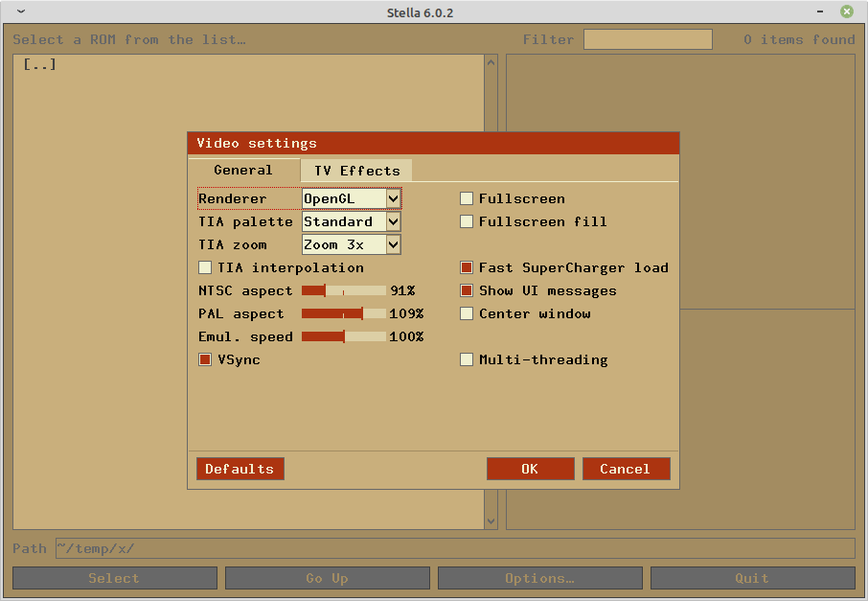Cancel the Video settings dialog
Viewport: 868px width, 601px height.
(x=626, y=469)
